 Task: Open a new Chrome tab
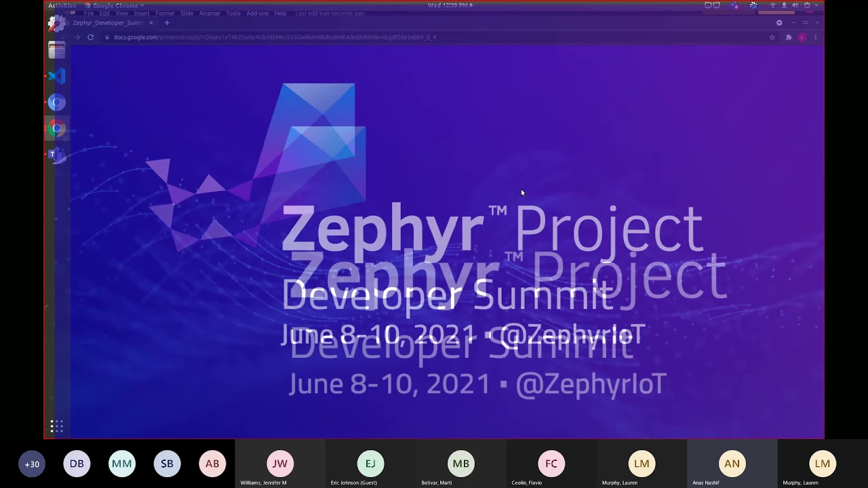[x=167, y=22]
